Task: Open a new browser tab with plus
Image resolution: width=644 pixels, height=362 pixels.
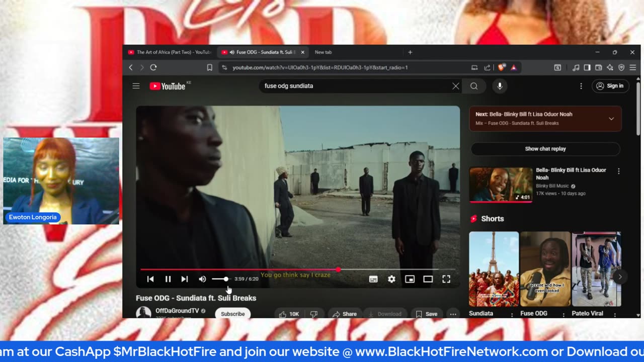Action: pos(410,52)
